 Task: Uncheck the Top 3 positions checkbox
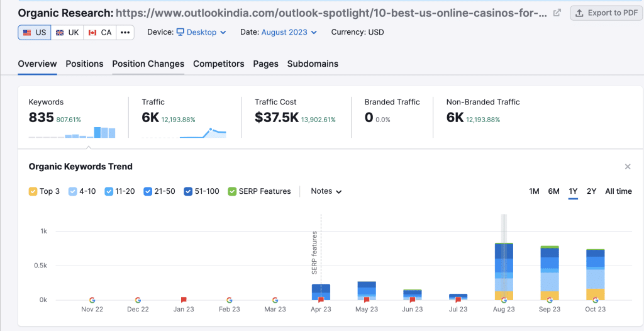pyautogui.click(x=33, y=191)
